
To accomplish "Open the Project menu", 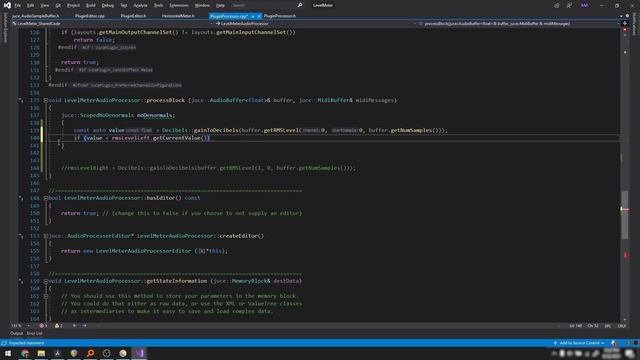I will [x=73, y=5].
